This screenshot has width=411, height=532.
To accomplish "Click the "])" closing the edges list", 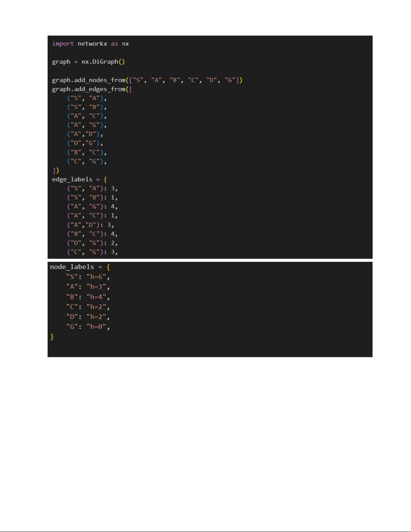I will 56,171.
